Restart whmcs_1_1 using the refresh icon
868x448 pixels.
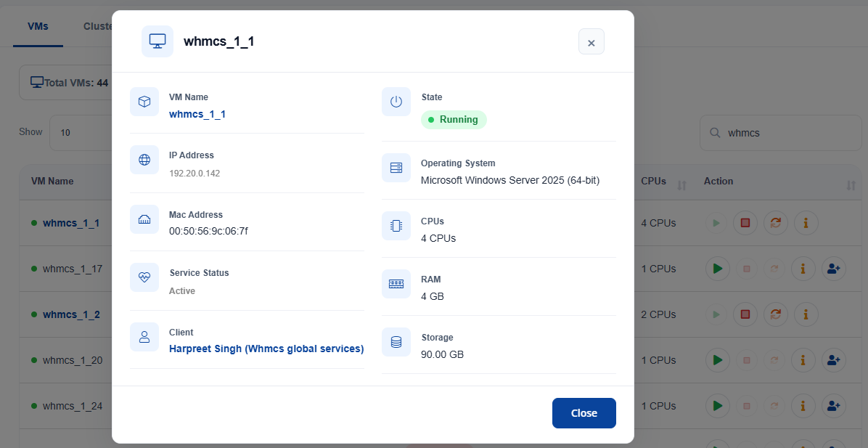[776, 223]
